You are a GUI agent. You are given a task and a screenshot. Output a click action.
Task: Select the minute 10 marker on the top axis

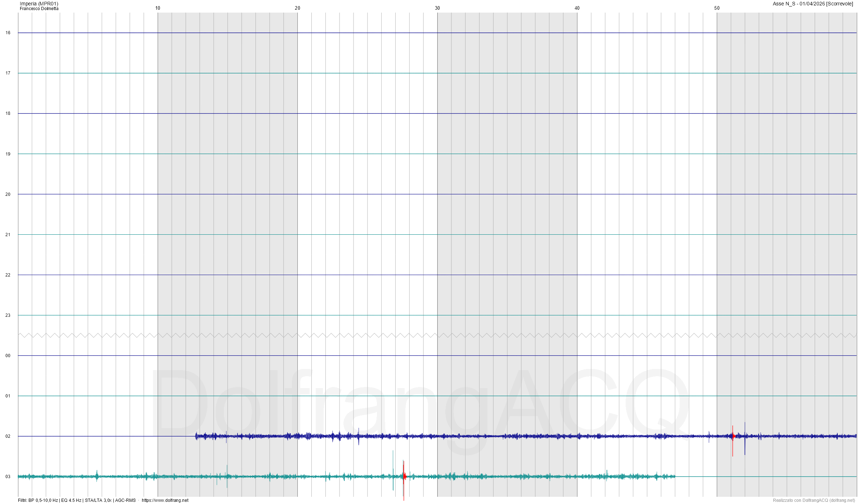pos(158,8)
